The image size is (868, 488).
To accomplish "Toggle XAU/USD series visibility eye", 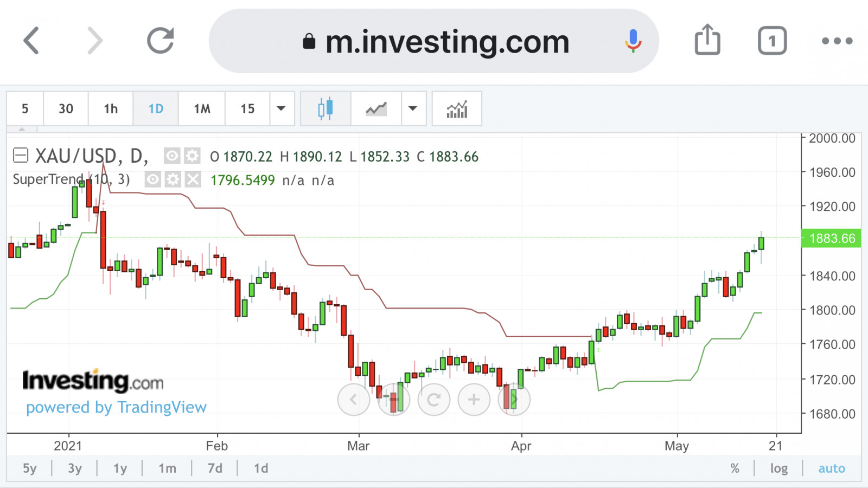I will (172, 156).
